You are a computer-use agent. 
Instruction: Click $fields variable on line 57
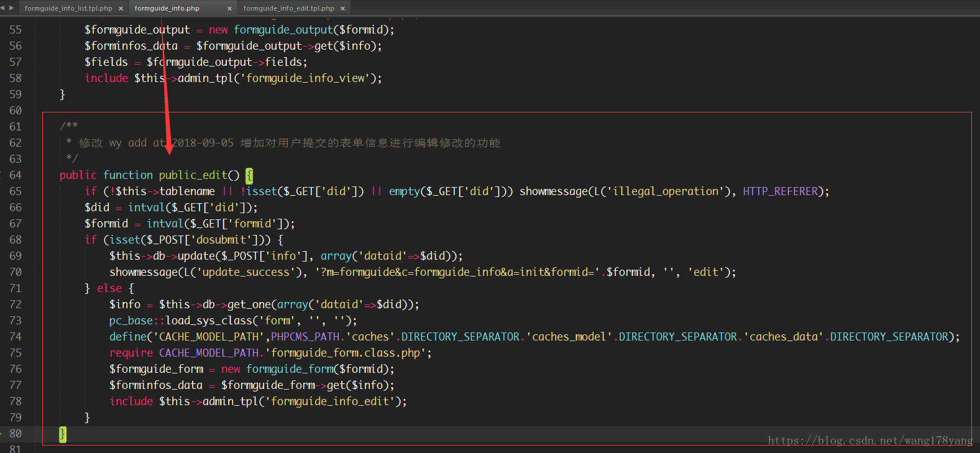(106, 62)
